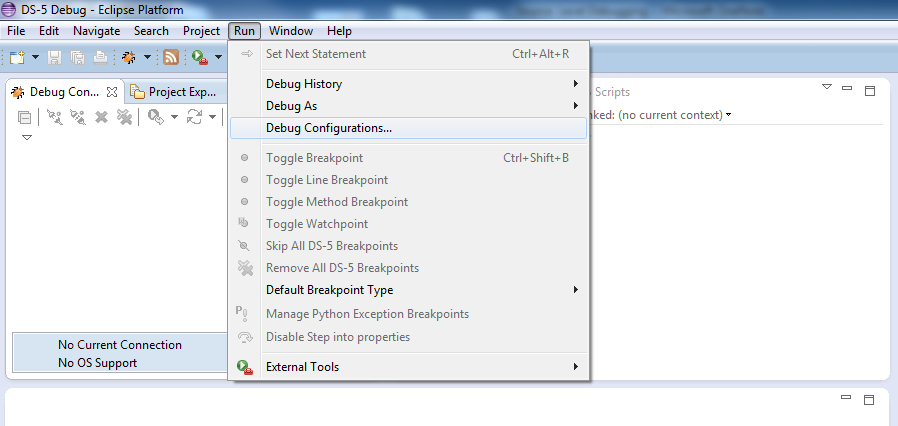Click the External Tools run toolbar icon

pos(200,58)
